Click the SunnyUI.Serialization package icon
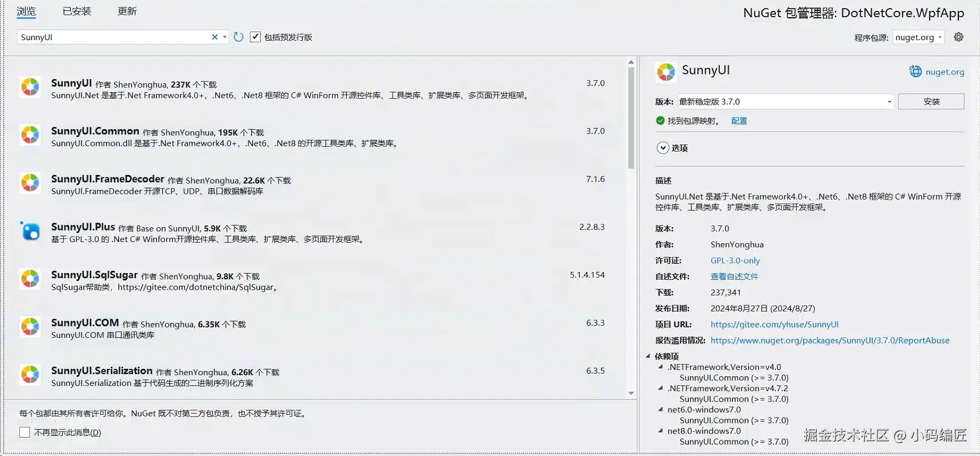Screen dimensions: 980x456 (30, 375)
